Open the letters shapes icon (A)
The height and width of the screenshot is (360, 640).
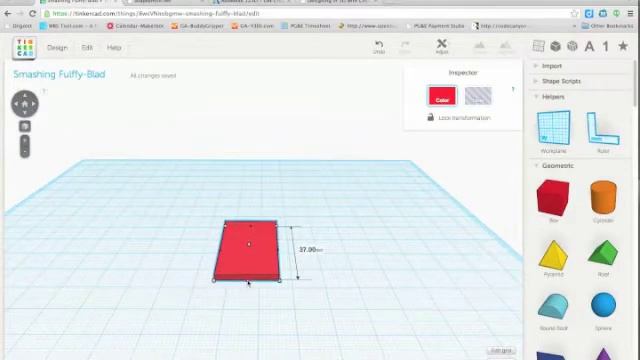point(589,47)
